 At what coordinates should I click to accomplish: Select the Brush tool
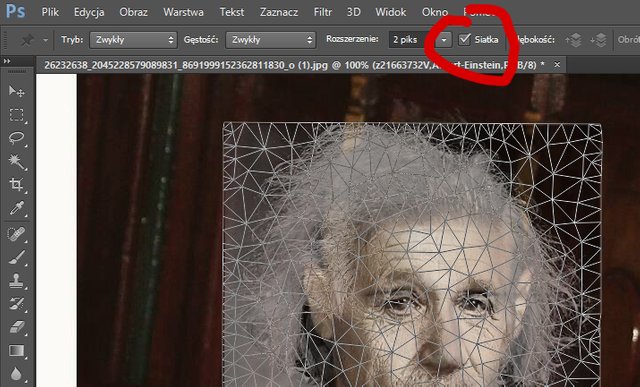[16, 257]
